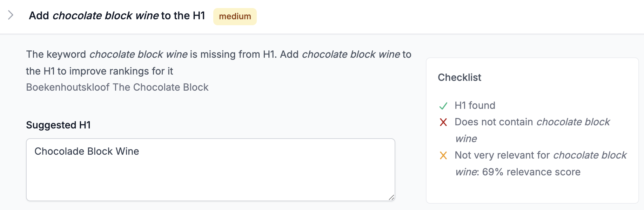Click the orange X beside Not very relevant
Screen dimensions: 644x210
tap(443, 155)
